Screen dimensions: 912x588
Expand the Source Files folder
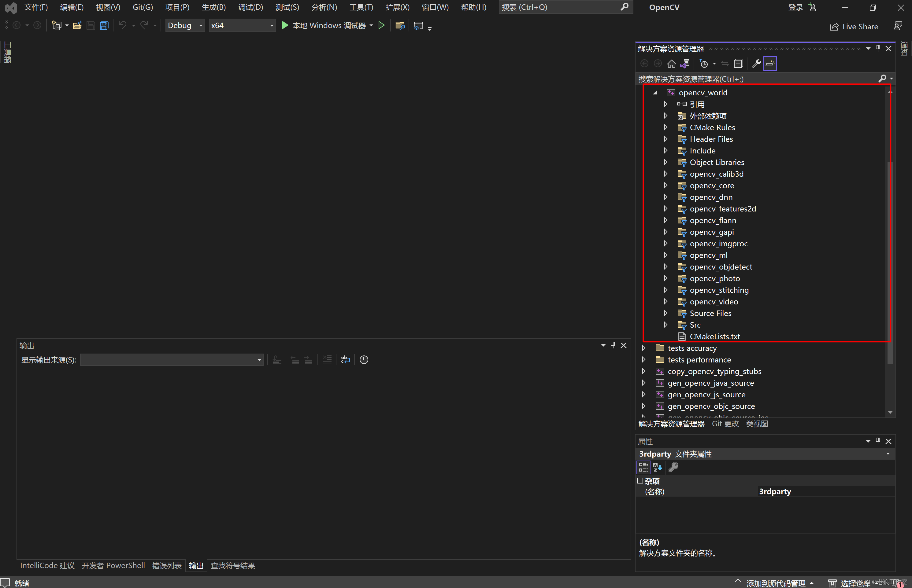[x=665, y=313]
